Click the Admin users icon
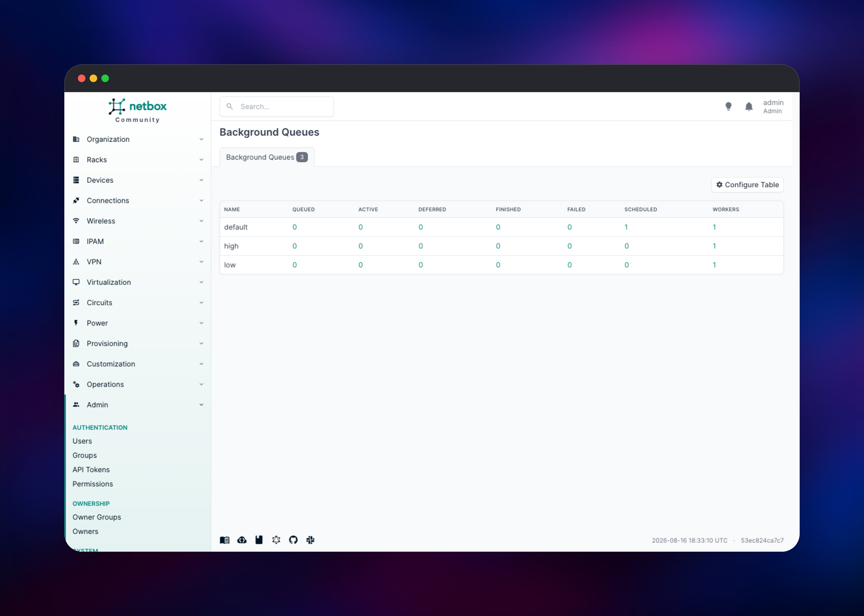The height and width of the screenshot is (616, 864). (x=76, y=405)
